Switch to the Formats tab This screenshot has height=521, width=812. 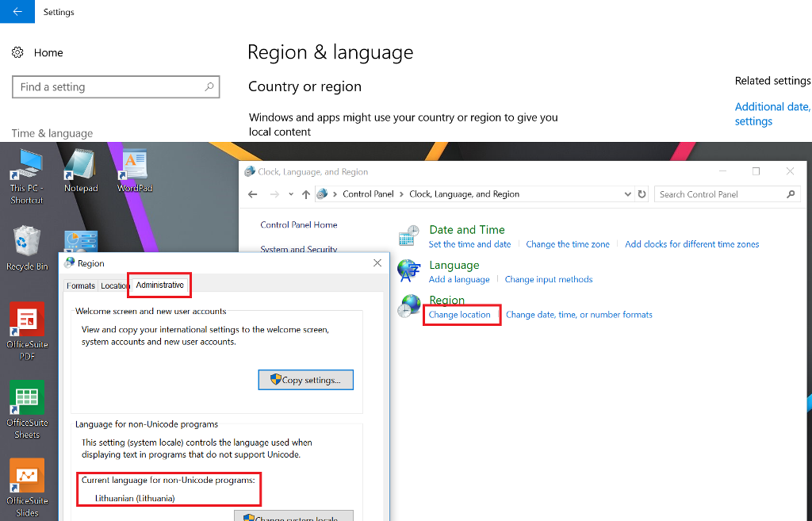coord(80,285)
